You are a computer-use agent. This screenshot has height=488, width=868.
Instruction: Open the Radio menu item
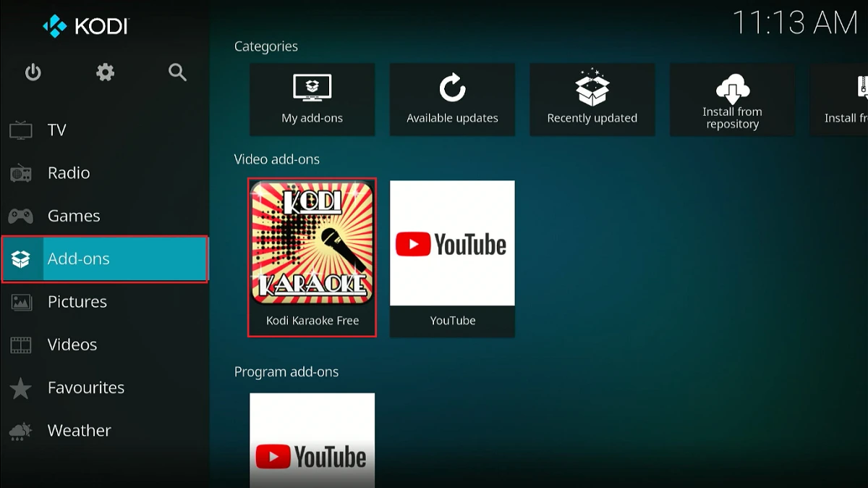coord(104,173)
